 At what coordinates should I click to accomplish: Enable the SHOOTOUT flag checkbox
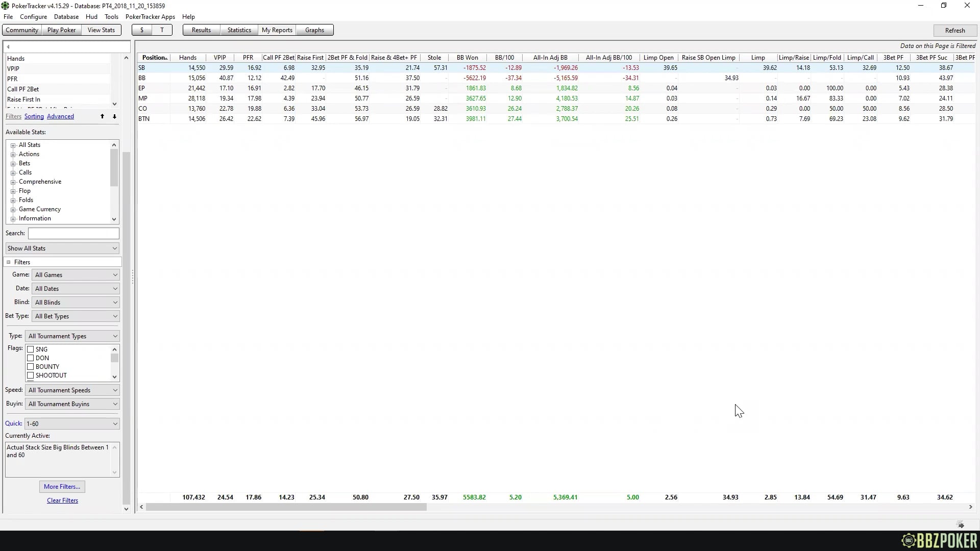tap(31, 375)
